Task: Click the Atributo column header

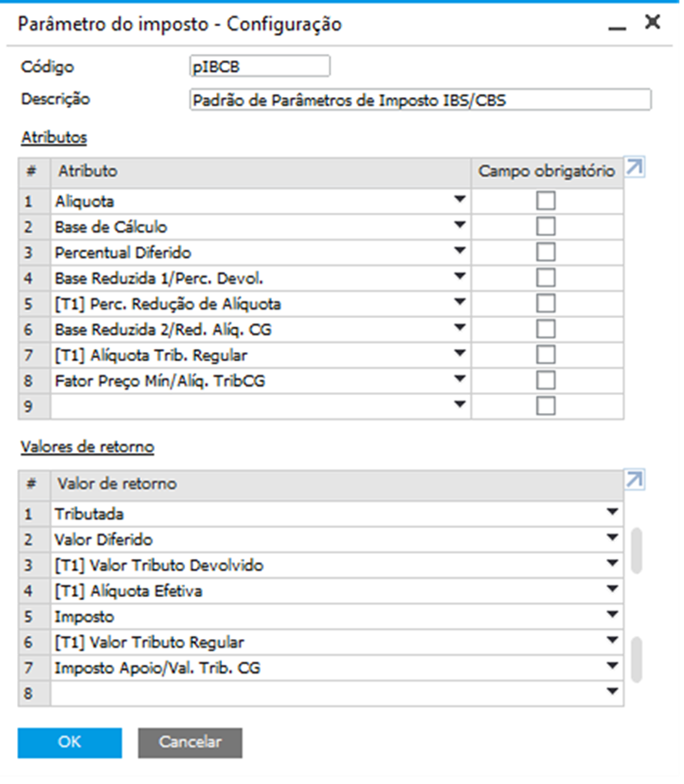Action: (x=261, y=171)
